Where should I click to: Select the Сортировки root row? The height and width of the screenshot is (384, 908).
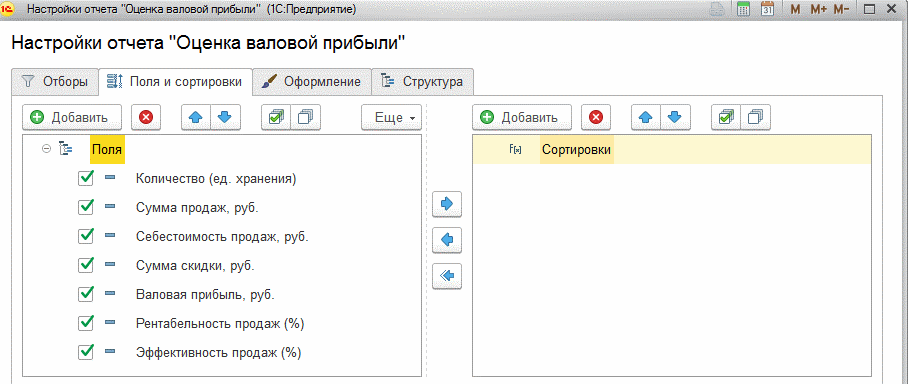click(x=672, y=149)
